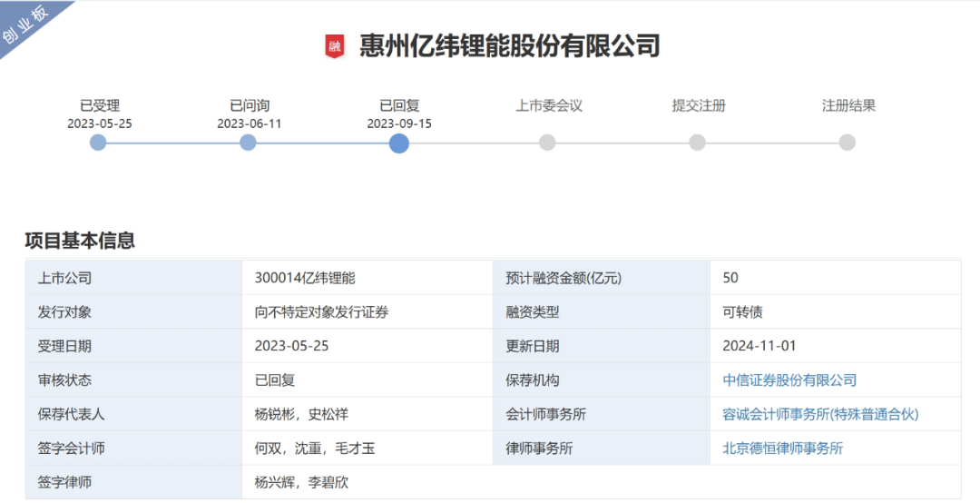The height and width of the screenshot is (503, 980).
Task: Click the red 融 financing badge icon
Action: click(334, 47)
